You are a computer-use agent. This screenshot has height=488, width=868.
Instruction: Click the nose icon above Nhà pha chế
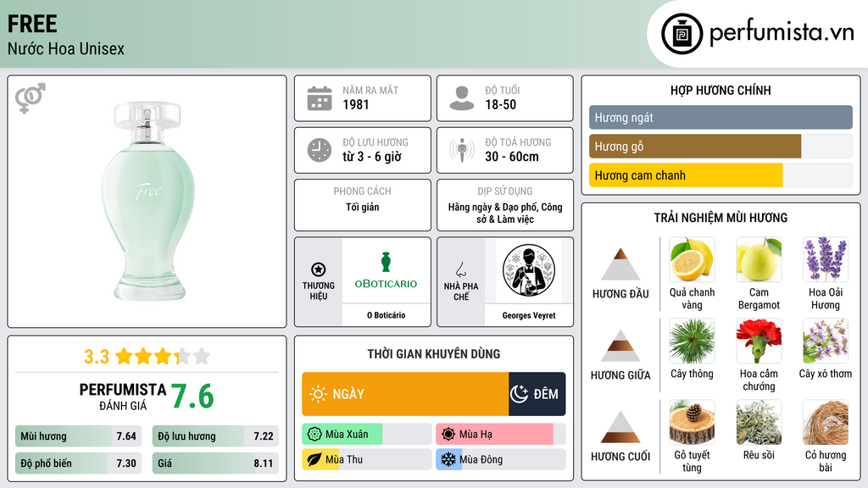pyautogui.click(x=460, y=269)
